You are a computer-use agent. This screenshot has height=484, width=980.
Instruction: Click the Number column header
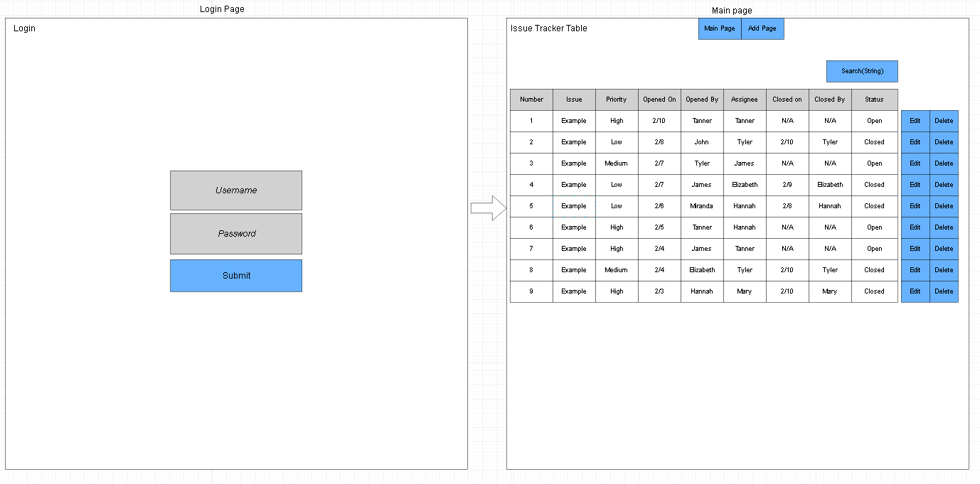(531, 100)
